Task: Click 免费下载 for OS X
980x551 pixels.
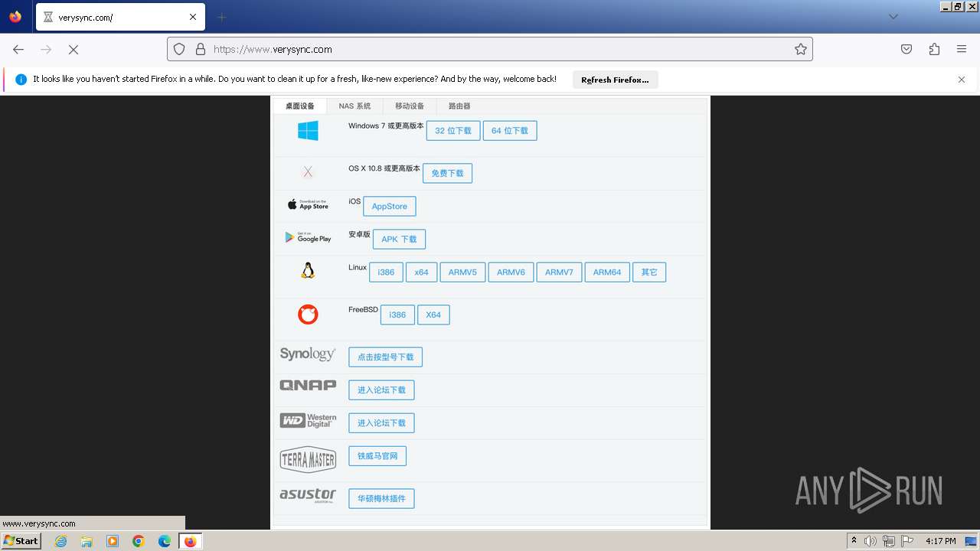Action: (x=447, y=174)
